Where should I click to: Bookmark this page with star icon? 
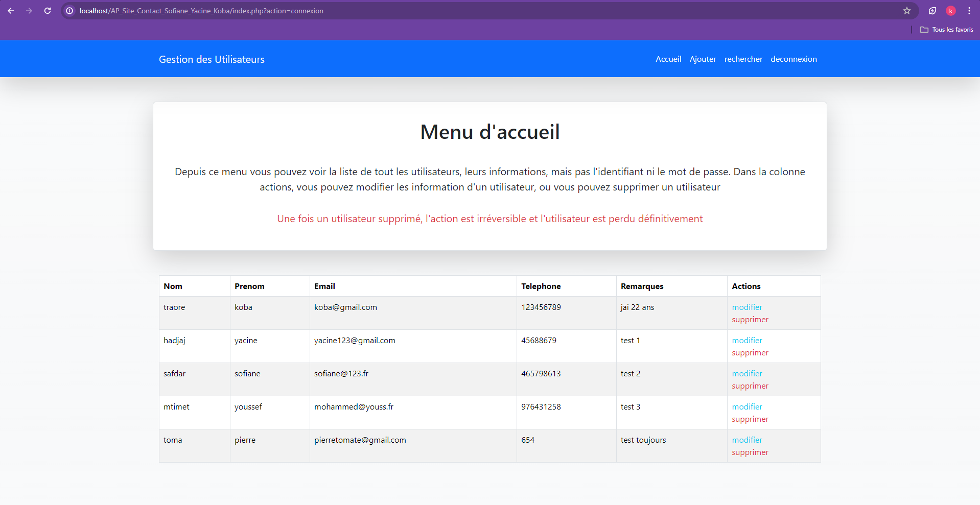click(x=907, y=11)
